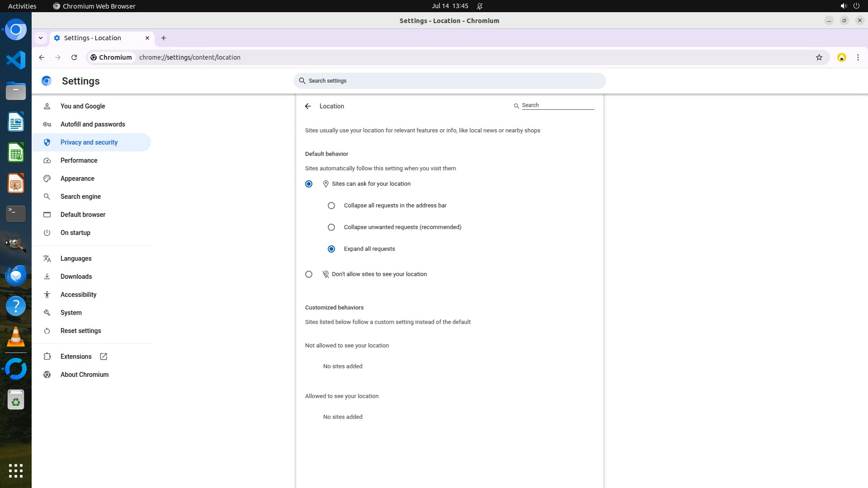
Task: Reload the page with the refresh icon
Action: [74, 57]
